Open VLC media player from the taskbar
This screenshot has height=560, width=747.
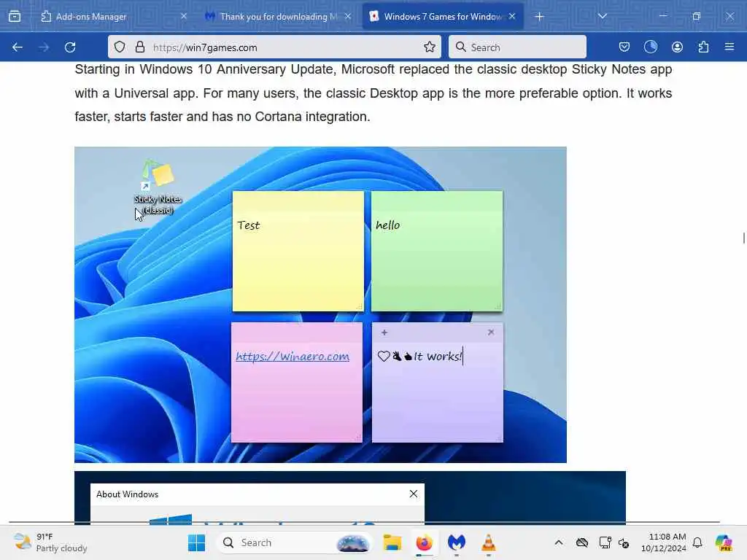[x=488, y=542]
